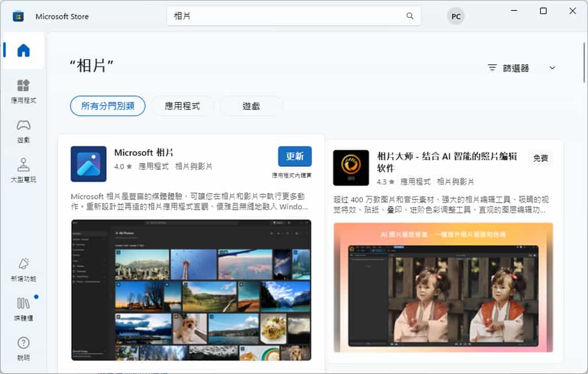Click 更新 button for Microsoft 相片
Viewport: 588px width, 374px height.
[295, 156]
